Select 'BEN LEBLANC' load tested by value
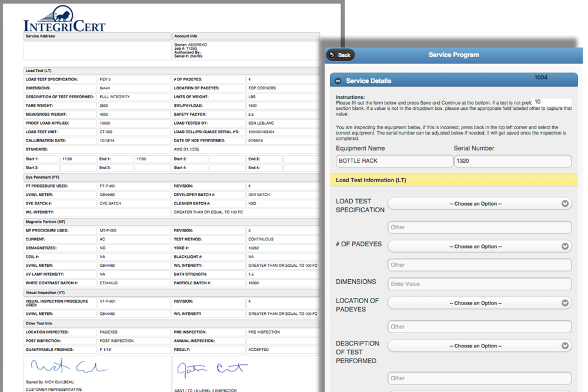The width and height of the screenshot is (588, 392). tap(261, 123)
